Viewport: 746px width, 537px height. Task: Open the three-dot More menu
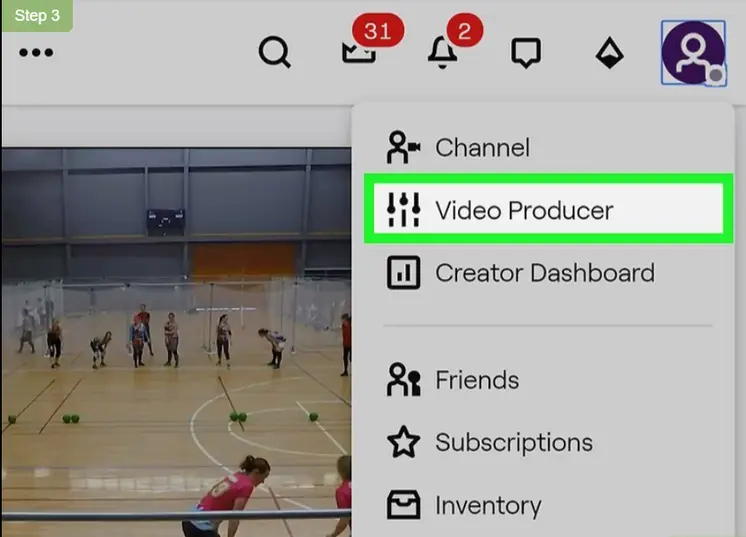36,52
